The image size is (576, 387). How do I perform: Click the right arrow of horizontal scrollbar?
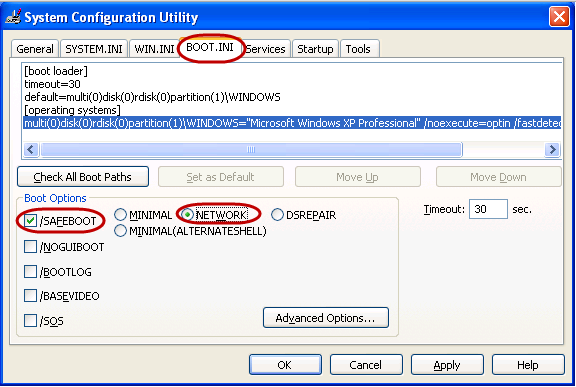pyautogui.click(x=552, y=149)
